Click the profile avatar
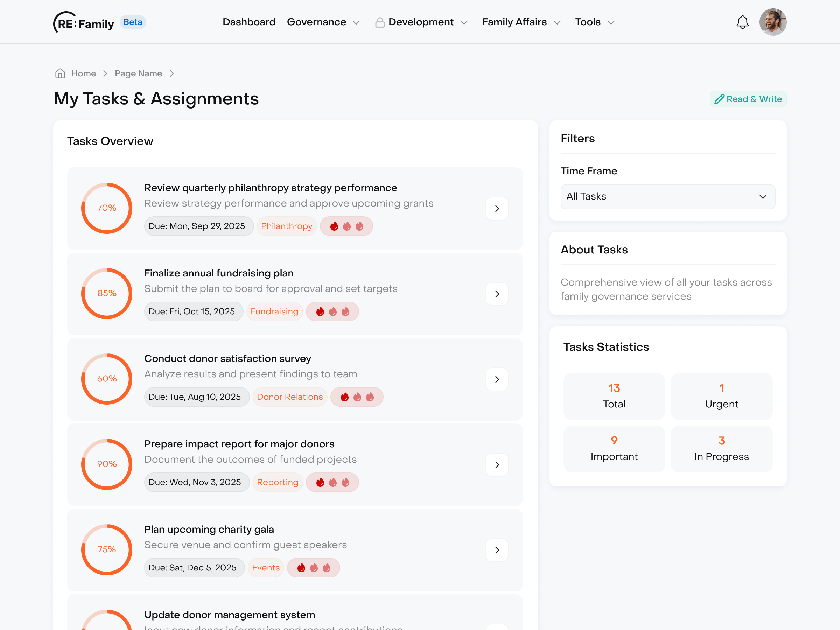Screen dimensions: 840x630 click(773, 22)
